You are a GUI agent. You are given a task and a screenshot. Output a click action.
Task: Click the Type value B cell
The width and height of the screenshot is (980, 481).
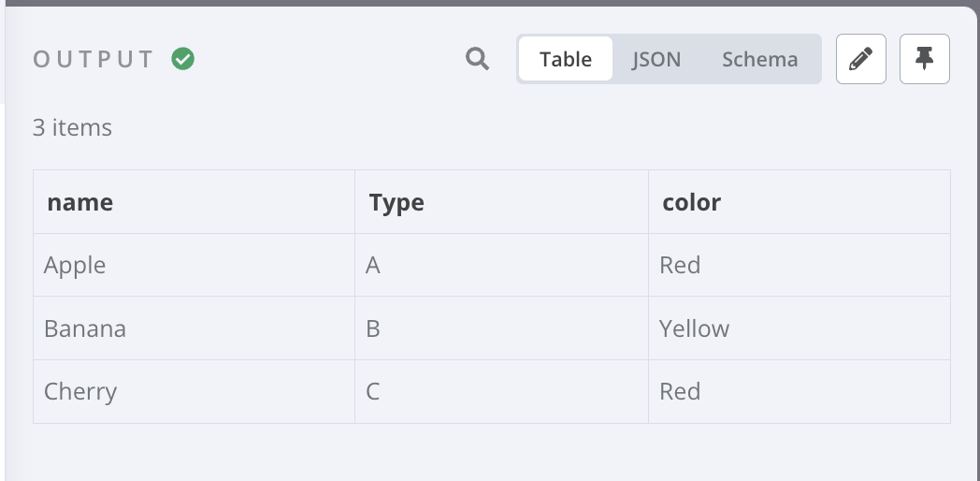point(501,328)
